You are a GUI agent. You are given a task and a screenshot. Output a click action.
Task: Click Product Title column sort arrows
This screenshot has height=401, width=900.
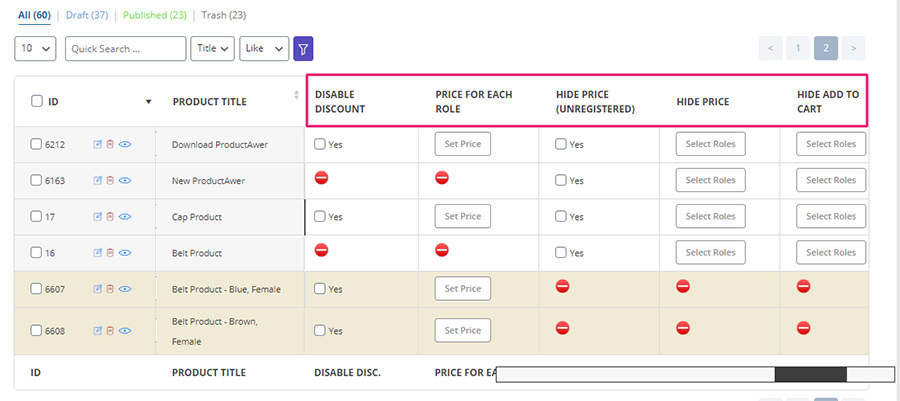(x=296, y=95)
